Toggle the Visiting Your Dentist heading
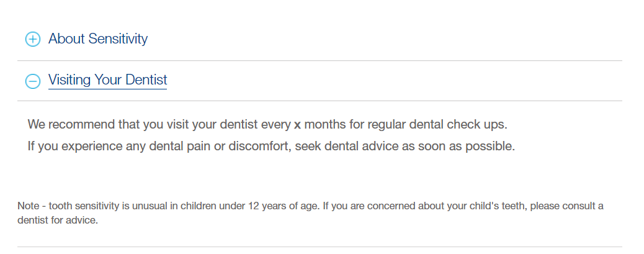Viewport: 644px width, 254px height. coord(107,80)
